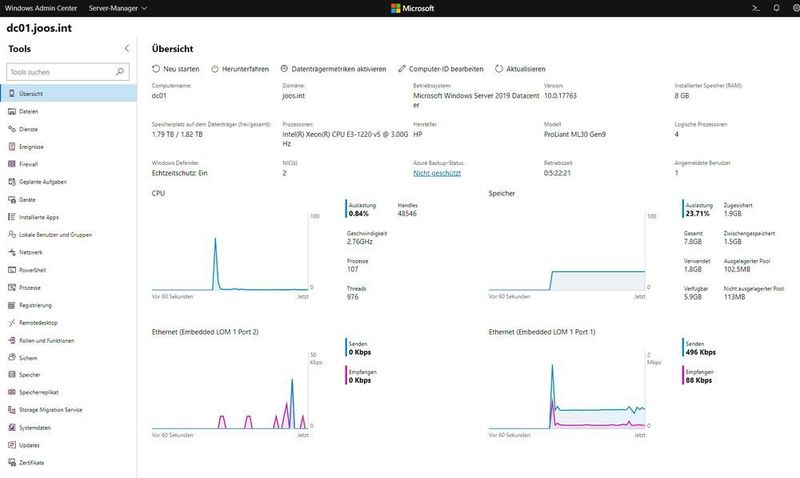Click the Rollen und Funktionen icon
Screen dimensions: 800x478
tap(12, 340)
